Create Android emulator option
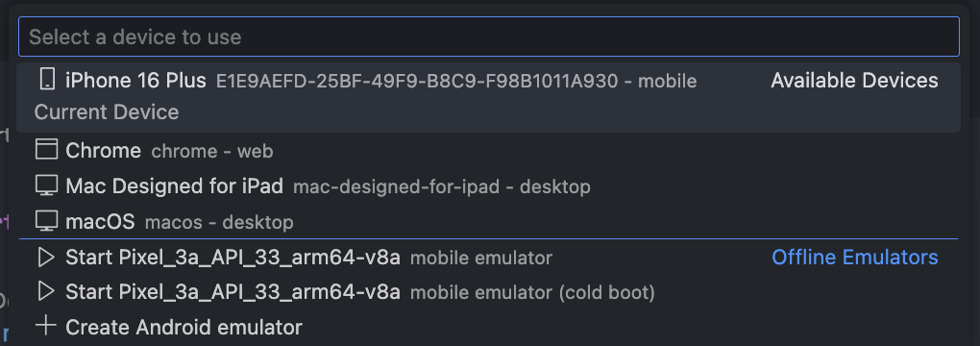Image resolution: width=980 pixels, height=346 pixels. [x=489, y=327]
